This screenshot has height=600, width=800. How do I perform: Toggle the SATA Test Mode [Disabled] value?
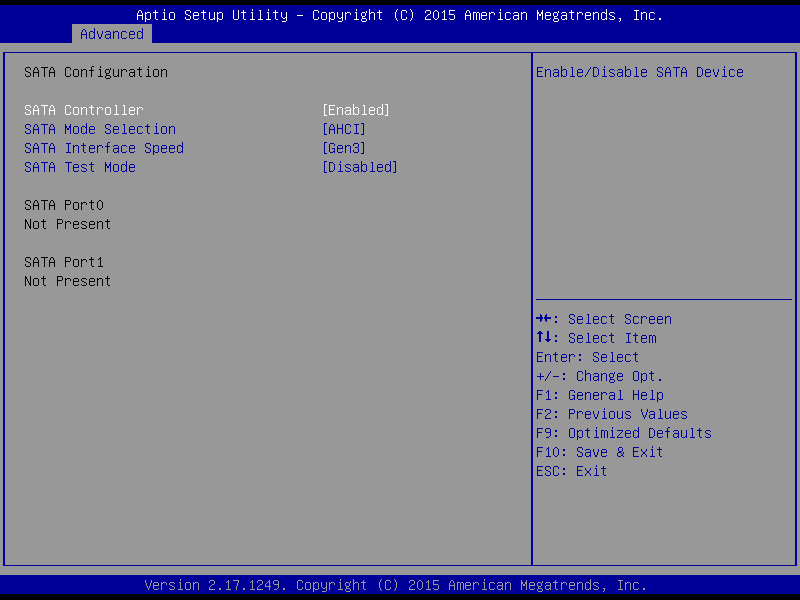tap(359, 167)
